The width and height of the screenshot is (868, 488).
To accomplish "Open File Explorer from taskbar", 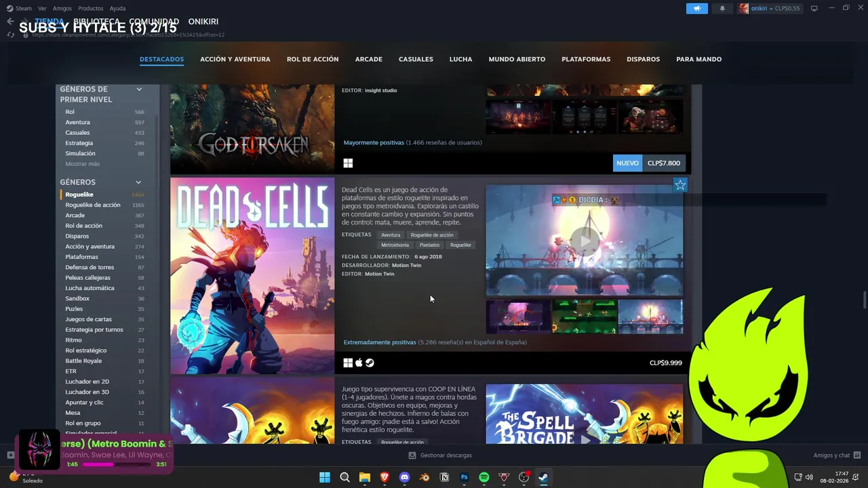I will click(x=365, y=477).
